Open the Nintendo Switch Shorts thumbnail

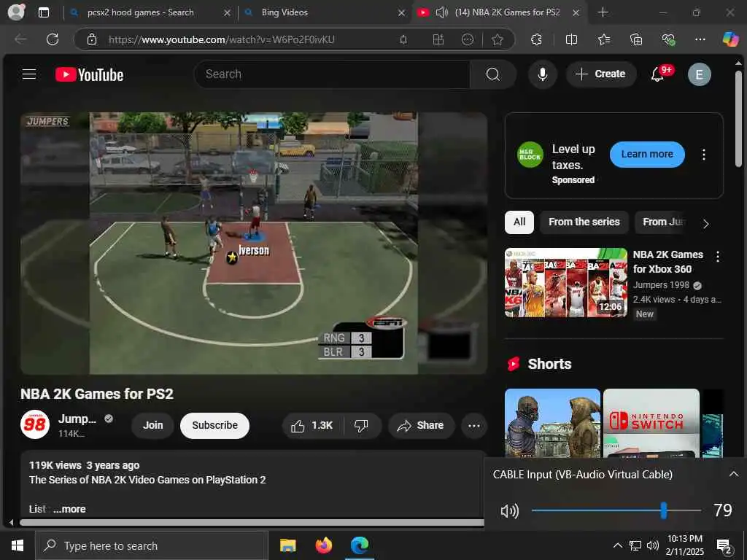651,423
